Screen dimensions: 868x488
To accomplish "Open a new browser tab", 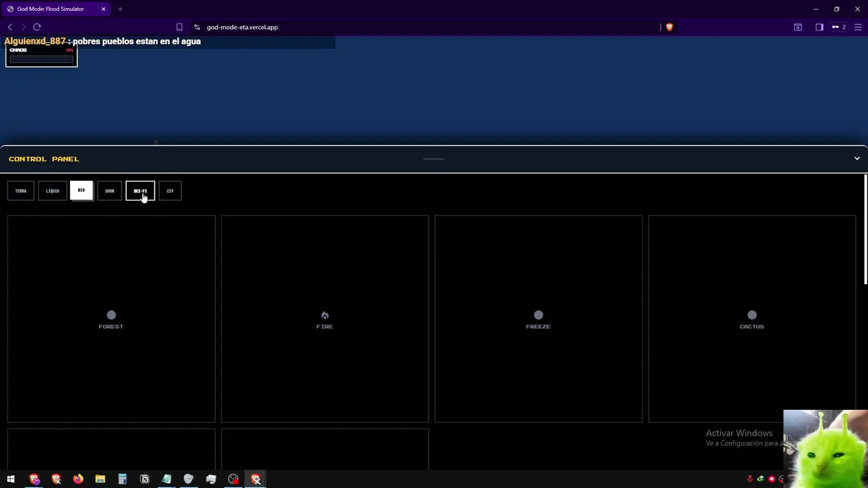I will [120, 9].
